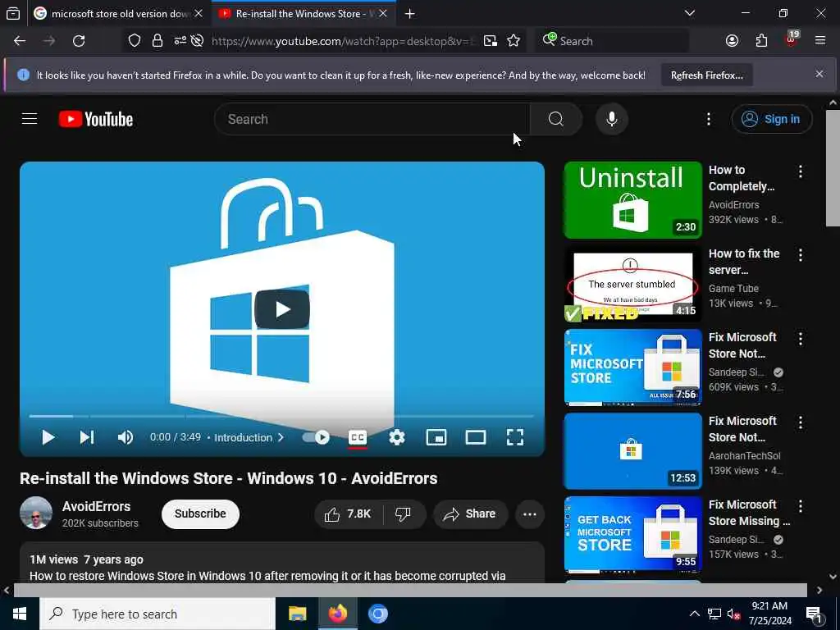Image resolution: width=840 pixels, height=630 pixels.
Task: Click the horizontal scrollbar at the bottom
Action: point(410,590)
